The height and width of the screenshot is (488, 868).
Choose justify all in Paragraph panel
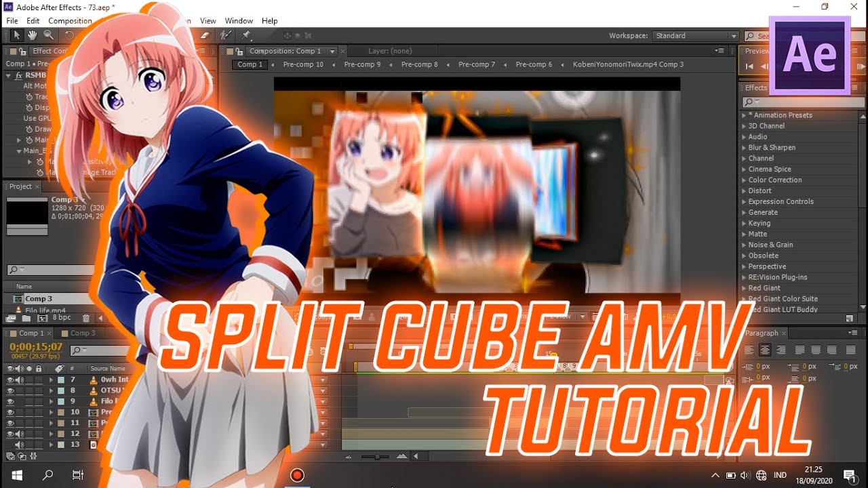850,350
